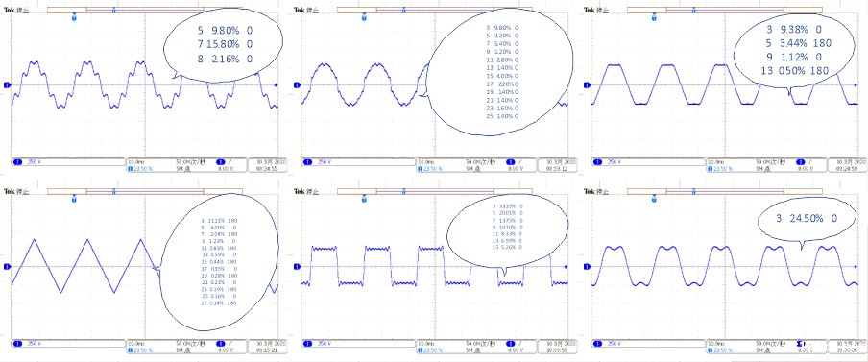The height and width of the screenshot is (362, 868).
Task: Select the callout listing 5 9.80% and 7 15.80%
Action: pyautogui.click(x=224, y=45)
